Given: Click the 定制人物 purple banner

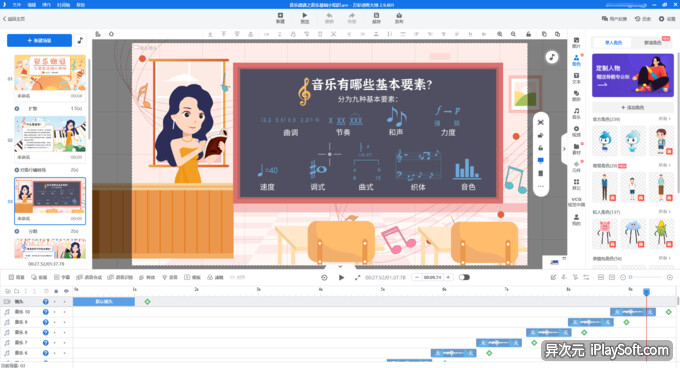Looking at the screenshot, I should pyautogui.click(x=633, y=75).
